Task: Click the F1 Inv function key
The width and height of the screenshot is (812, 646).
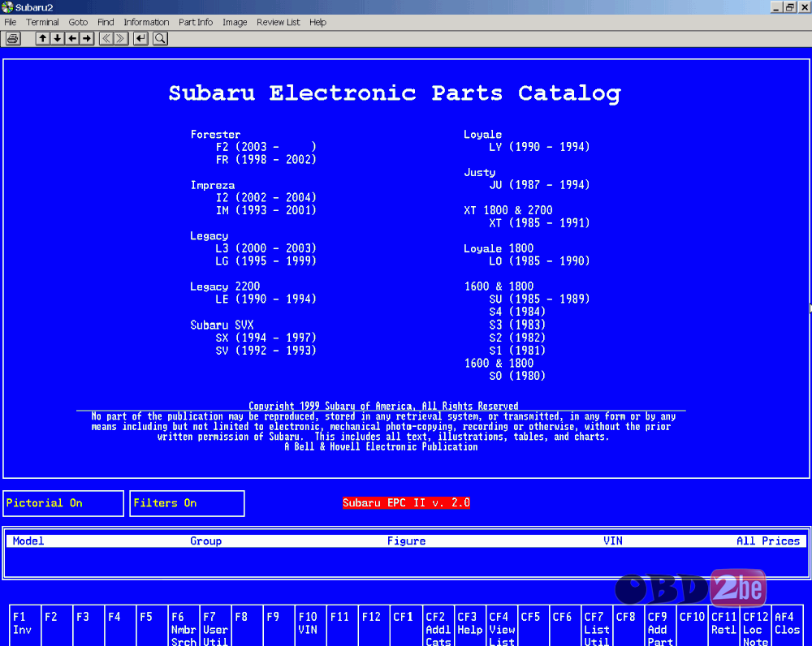Action: click(24, 625)
